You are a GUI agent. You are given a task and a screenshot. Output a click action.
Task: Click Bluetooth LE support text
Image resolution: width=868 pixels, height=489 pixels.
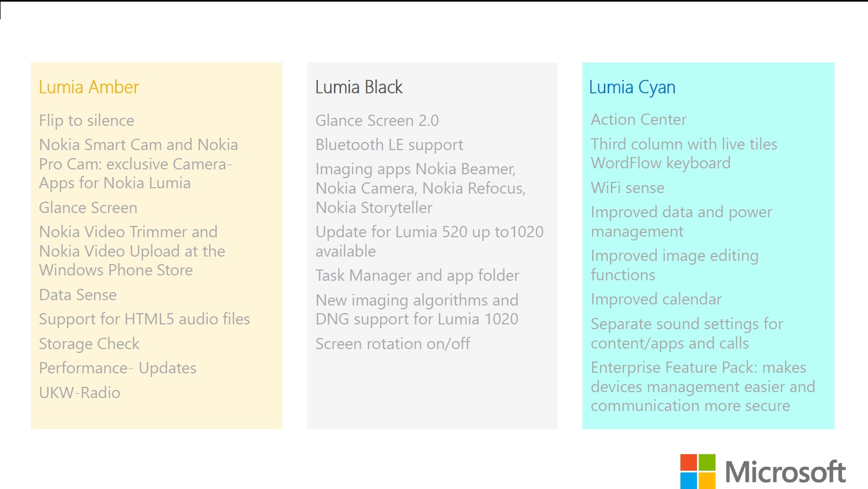(x=389, y=145)
